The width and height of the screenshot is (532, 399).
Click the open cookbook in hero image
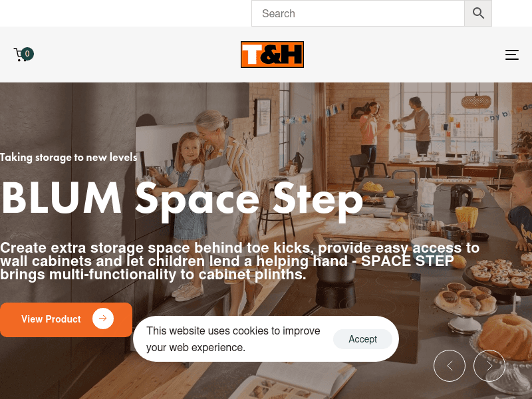(x=292, y=380)
